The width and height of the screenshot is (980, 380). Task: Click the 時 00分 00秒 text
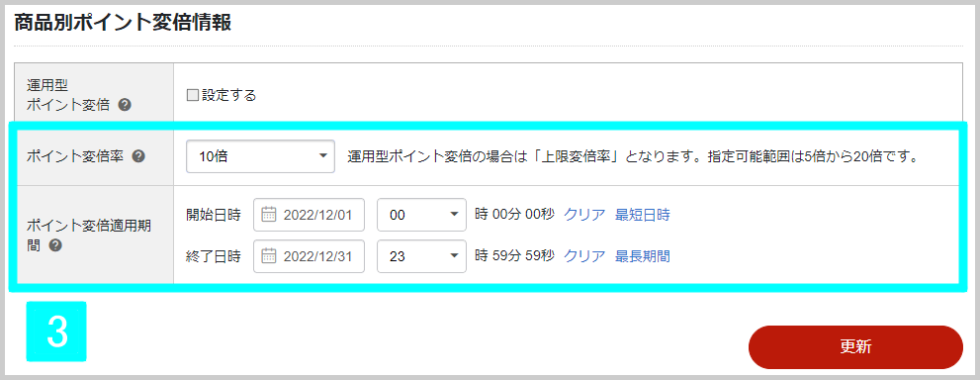514,215
